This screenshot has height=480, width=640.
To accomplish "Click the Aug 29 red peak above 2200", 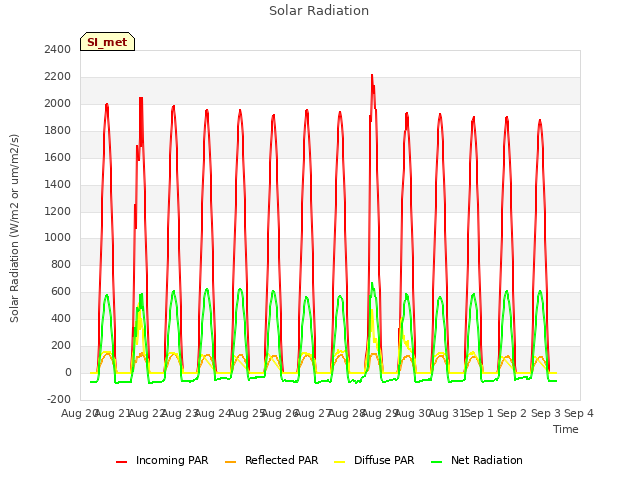I will pyautogui.click(x=372, y=76).
